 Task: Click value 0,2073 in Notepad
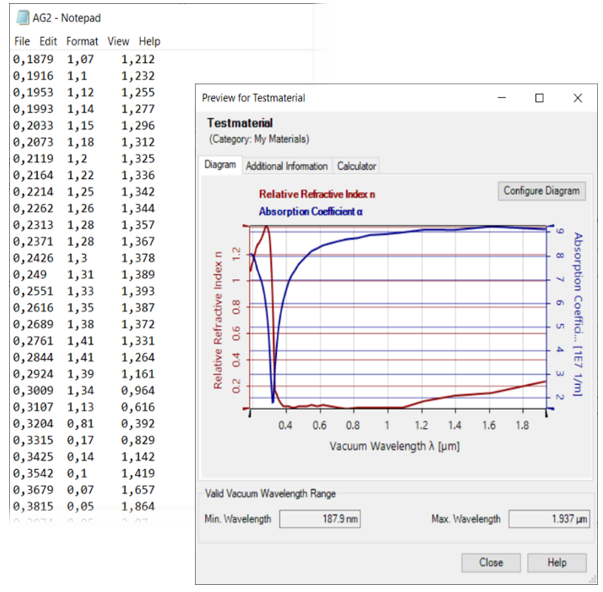point(33,142)
